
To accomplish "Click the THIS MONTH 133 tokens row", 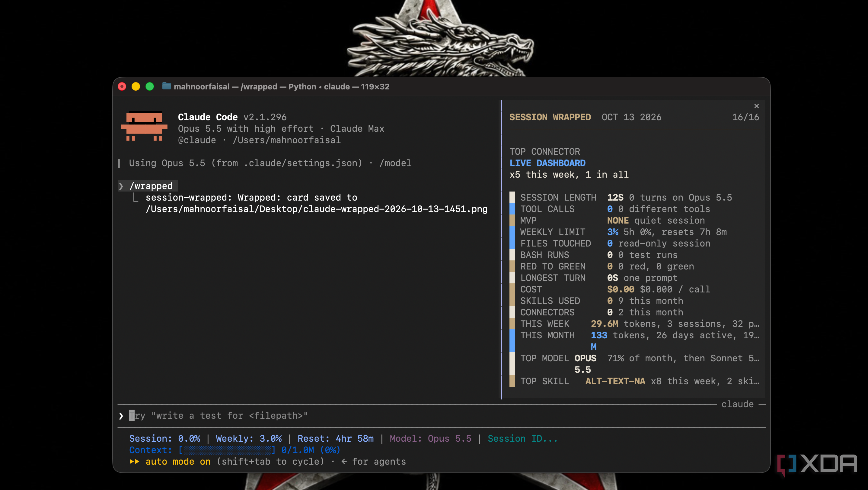I will coord(634,341).
